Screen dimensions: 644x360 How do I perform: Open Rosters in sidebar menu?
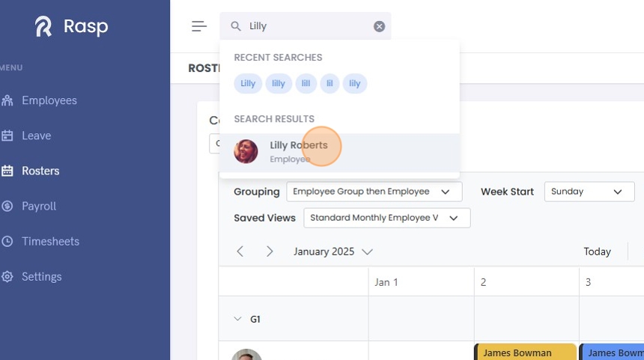tap(40, 171)
